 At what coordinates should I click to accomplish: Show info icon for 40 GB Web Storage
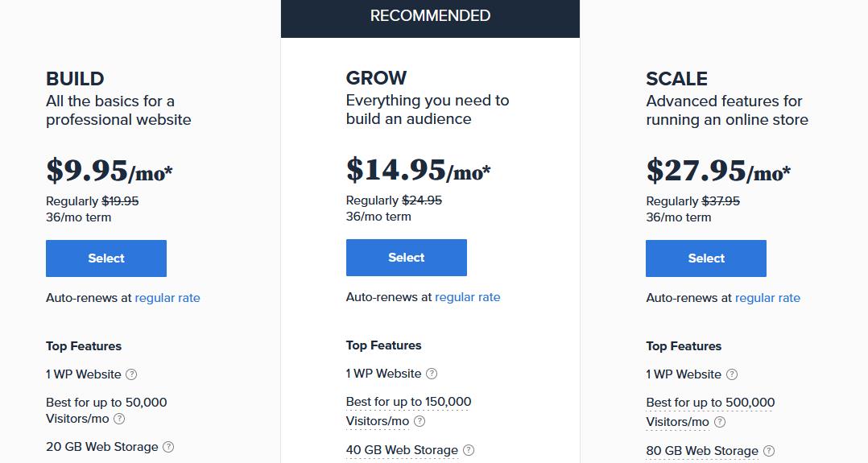(x=469, y=450)
